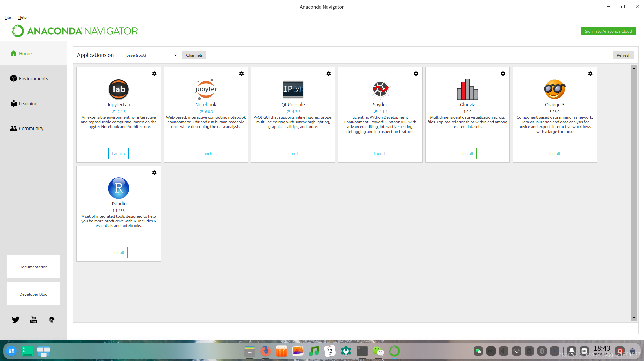
Task: Click the scrollbar up arrow
Action: coord(634,69)
